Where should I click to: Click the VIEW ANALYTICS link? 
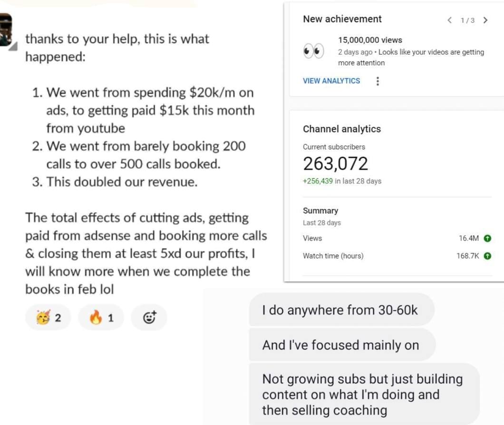(x=331, y=81)
